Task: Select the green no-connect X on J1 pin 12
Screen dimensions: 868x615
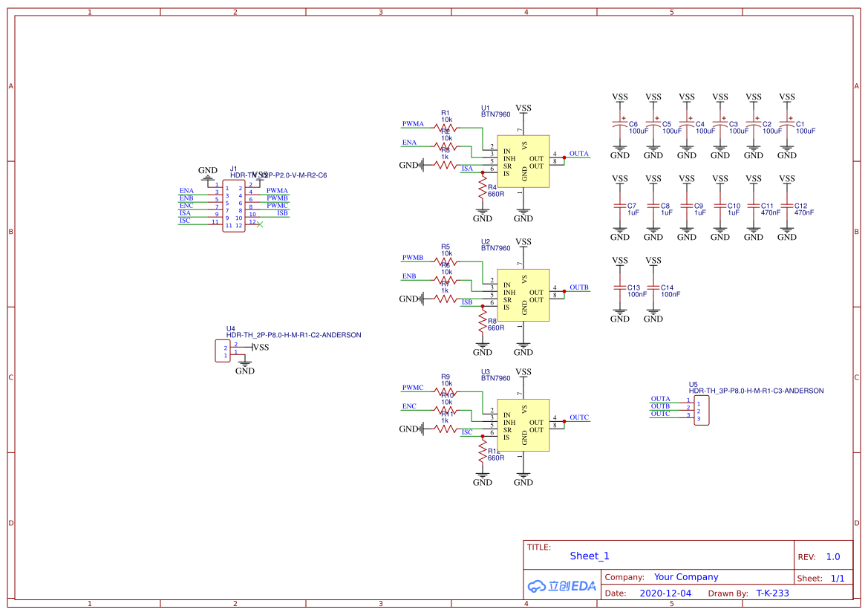Action: (260, 224)
